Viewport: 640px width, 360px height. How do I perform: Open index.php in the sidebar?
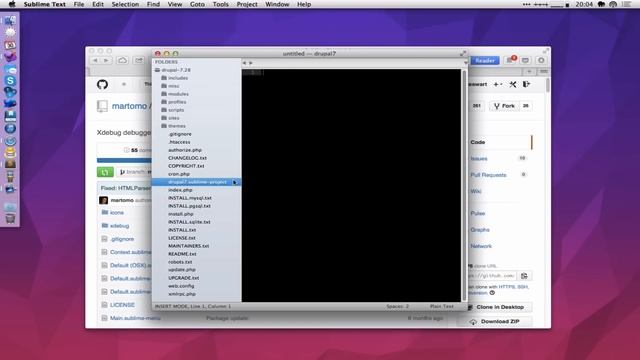(x=180, y=190)
